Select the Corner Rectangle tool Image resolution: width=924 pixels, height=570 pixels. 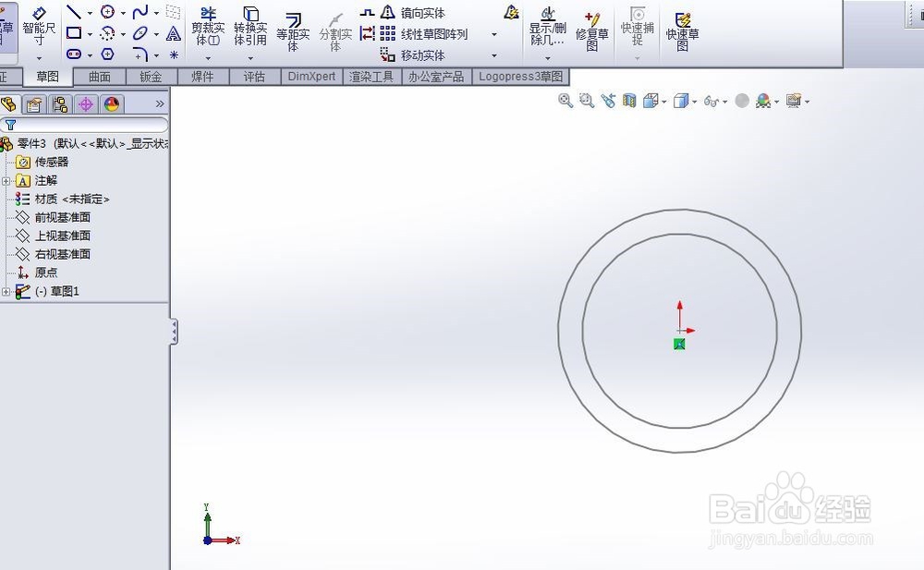74,33
